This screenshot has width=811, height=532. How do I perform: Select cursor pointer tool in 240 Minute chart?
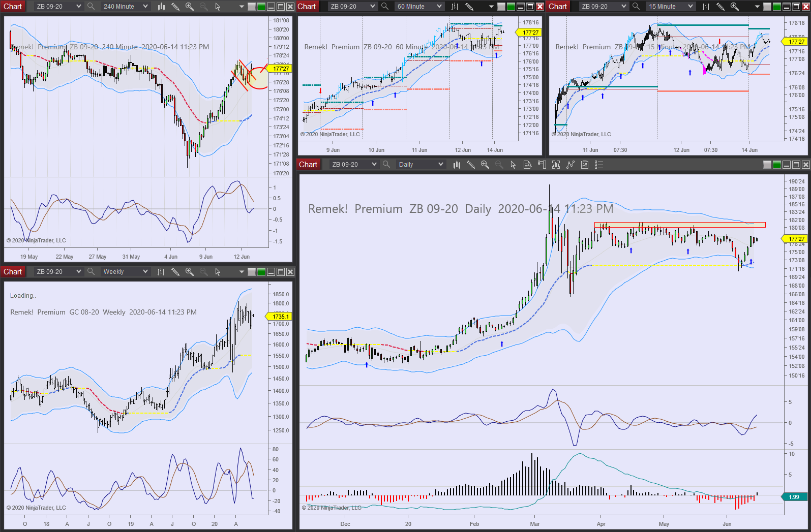coord(218,7)
